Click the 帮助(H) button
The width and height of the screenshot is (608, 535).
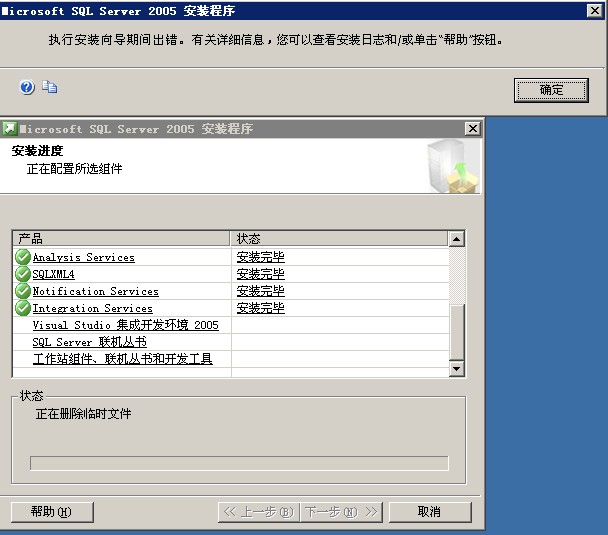coord(52,512)
